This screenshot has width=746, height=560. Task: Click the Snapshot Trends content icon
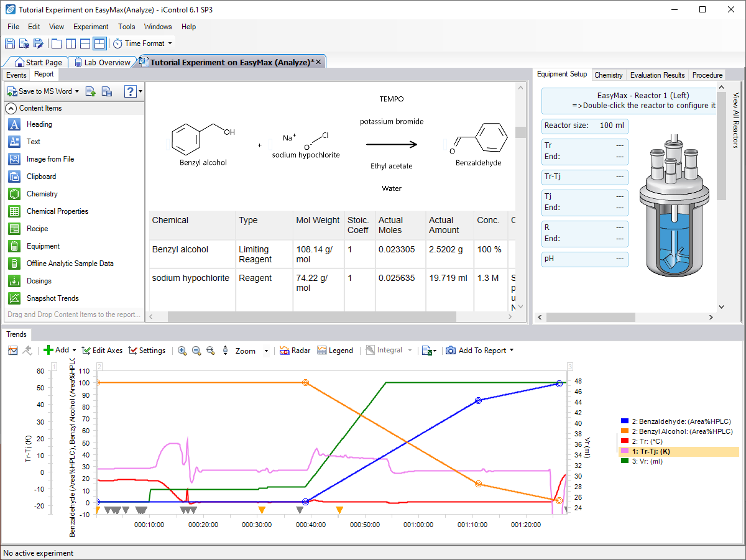pyautogui.click(x=15, y=298)
